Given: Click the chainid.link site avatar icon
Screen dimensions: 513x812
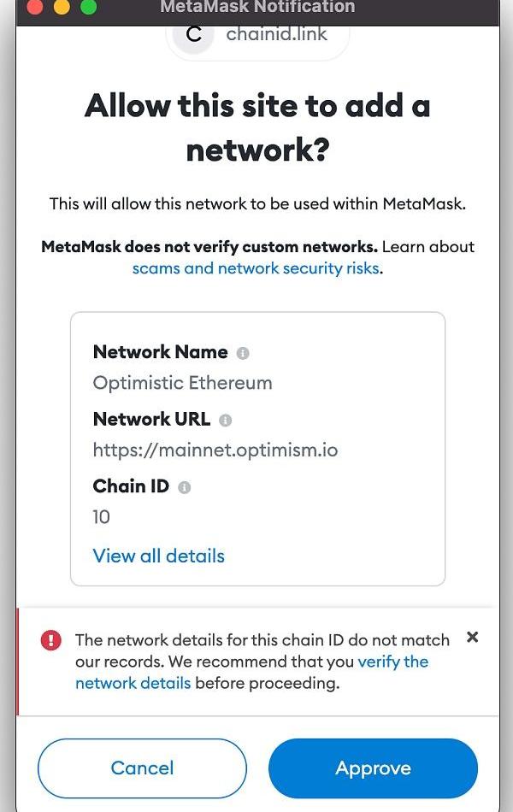Looking at the screenshot, I should click(x=194, y=35).
